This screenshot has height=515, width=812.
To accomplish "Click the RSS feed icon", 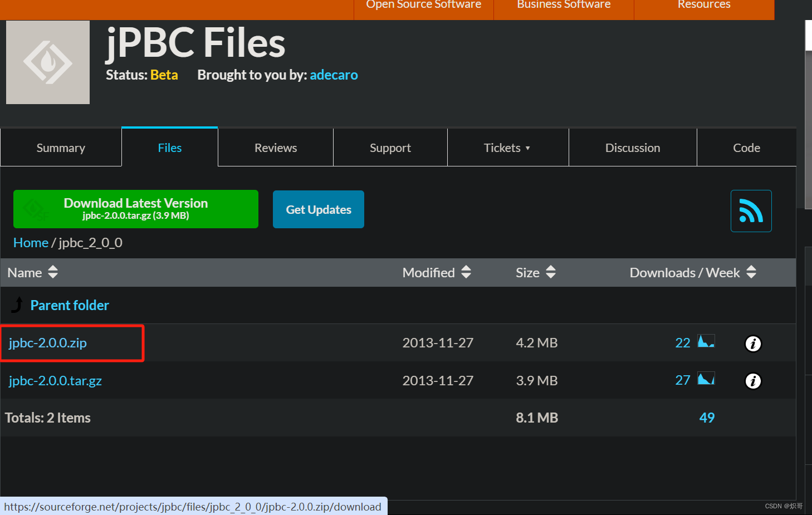I will click(751, 211).
